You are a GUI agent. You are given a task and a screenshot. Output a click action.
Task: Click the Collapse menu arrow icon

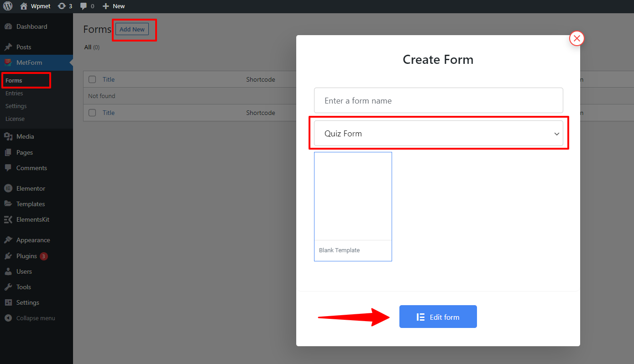[x=8, y=318]
